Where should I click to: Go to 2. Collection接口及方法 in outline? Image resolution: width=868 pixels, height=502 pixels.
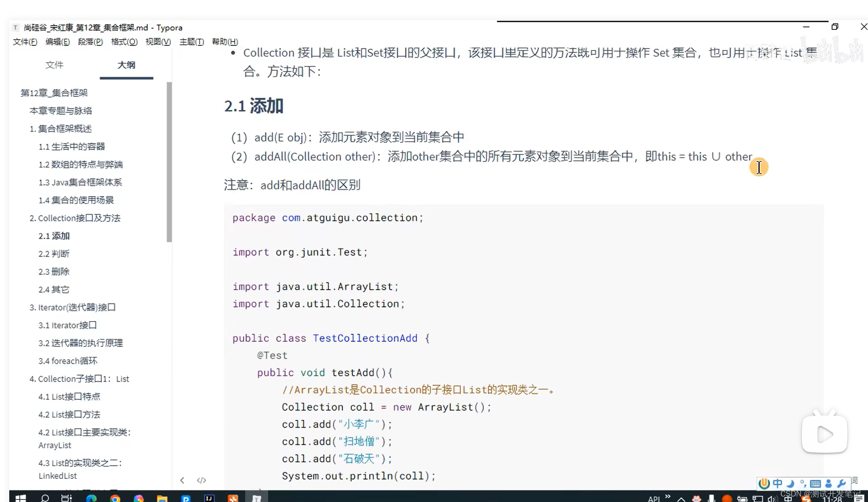[75, 218]
